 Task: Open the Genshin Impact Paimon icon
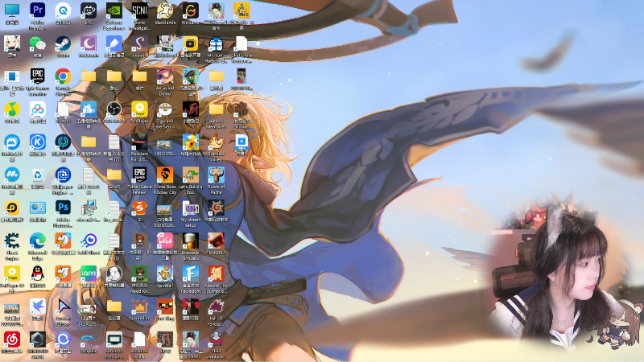click(12, 43)
